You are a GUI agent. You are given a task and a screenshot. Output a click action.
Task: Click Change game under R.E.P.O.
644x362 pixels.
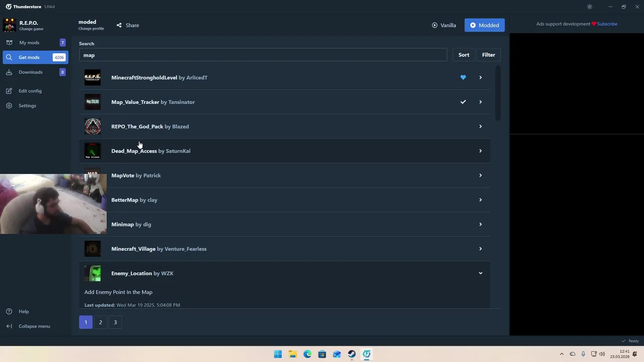(31, 29)
